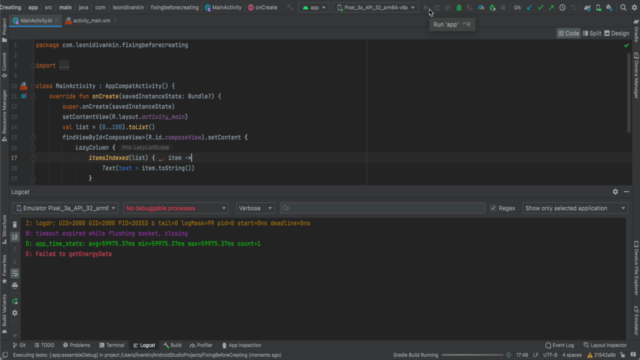
Task: Open the 'app' run configuration dropdown
Action: [x=314, y=8]
